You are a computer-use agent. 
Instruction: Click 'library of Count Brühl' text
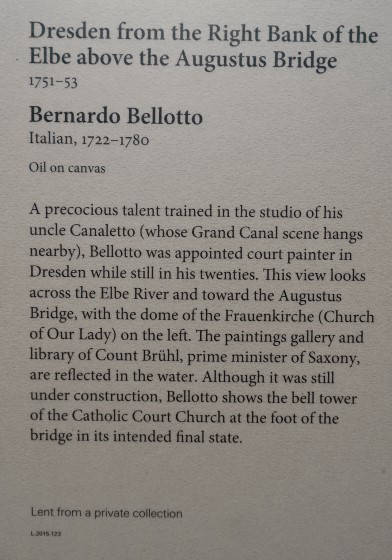tap(106, 355)
